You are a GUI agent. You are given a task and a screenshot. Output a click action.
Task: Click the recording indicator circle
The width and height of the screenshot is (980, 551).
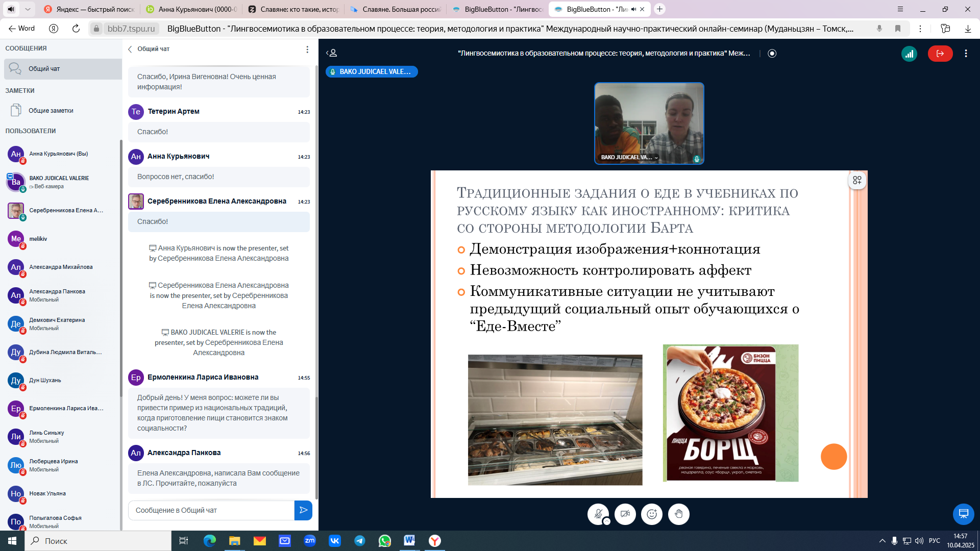[x=772, y=54]
